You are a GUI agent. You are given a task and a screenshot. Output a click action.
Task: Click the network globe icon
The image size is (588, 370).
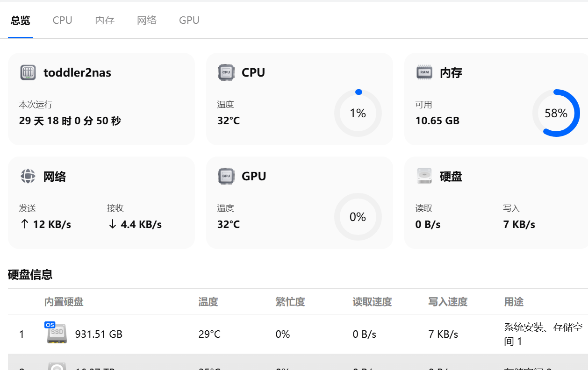pos(28,176)
